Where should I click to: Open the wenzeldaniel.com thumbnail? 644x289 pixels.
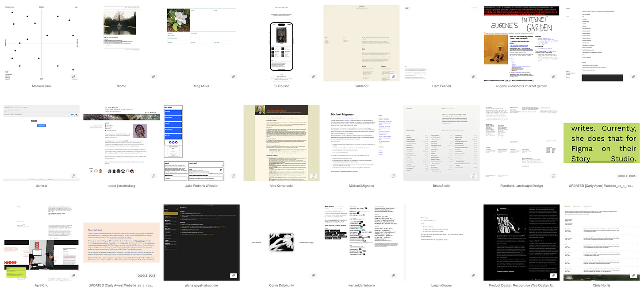pos(361,242)
